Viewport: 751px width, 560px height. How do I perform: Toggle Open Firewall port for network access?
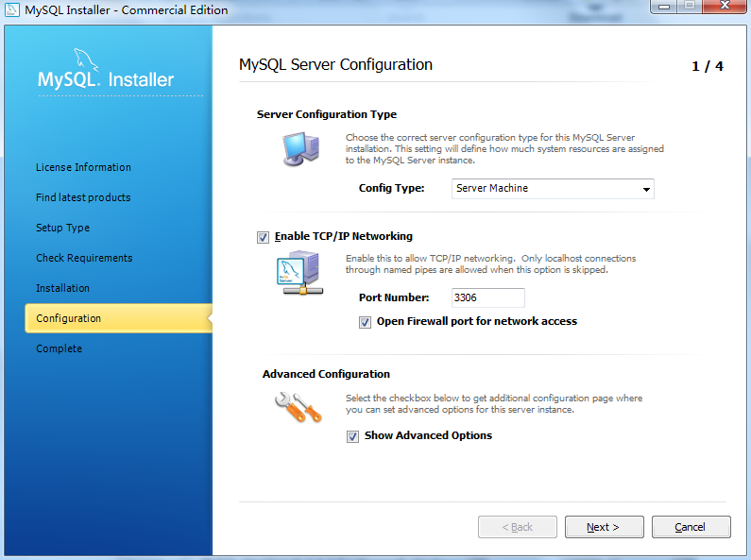[365, 322]
